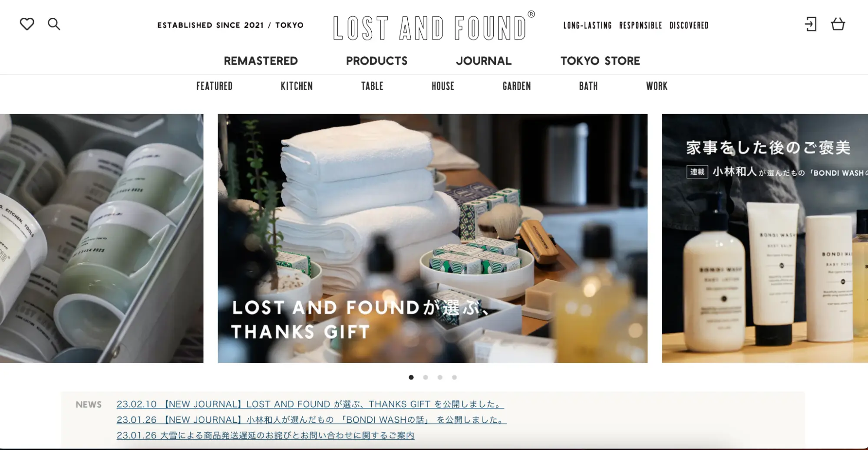Select the fourth carousel dot
Viewport: 868px width, 450px height.
454,377
